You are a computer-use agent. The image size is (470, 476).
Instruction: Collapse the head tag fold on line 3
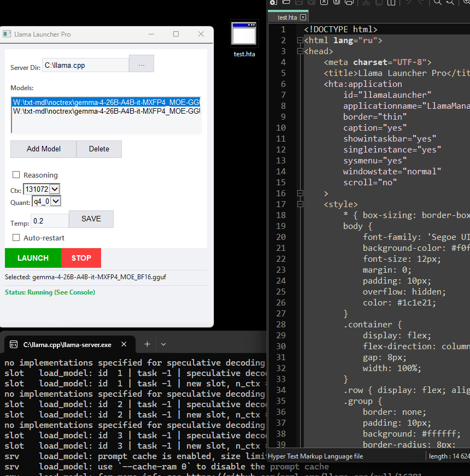coord(300,51)
